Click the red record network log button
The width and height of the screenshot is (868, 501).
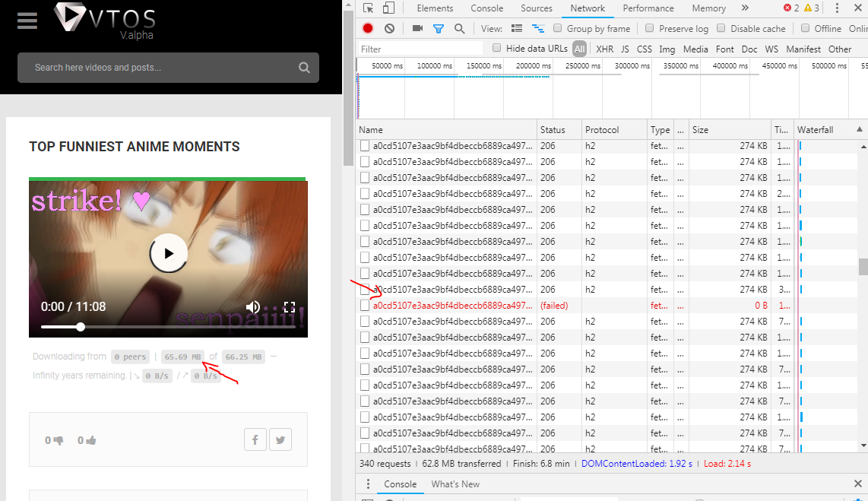(x=368, y=28)
